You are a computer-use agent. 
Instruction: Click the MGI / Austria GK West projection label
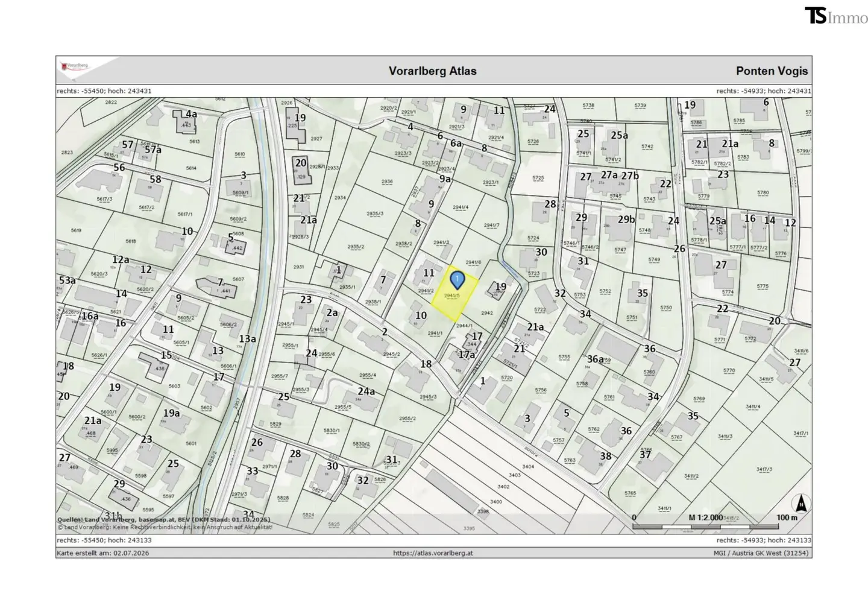761,553
